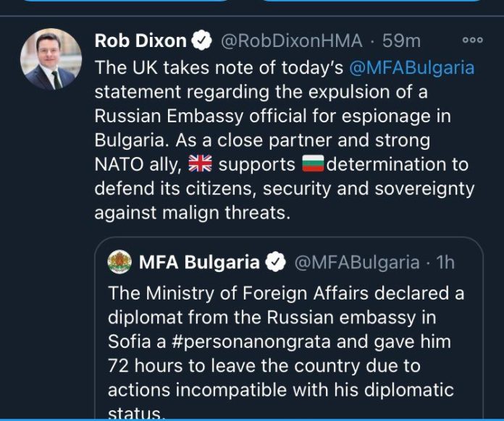This screenshot has width=504, height=421.
Task: Open Rob Dixon's profile photo
Action: point(46,59)
